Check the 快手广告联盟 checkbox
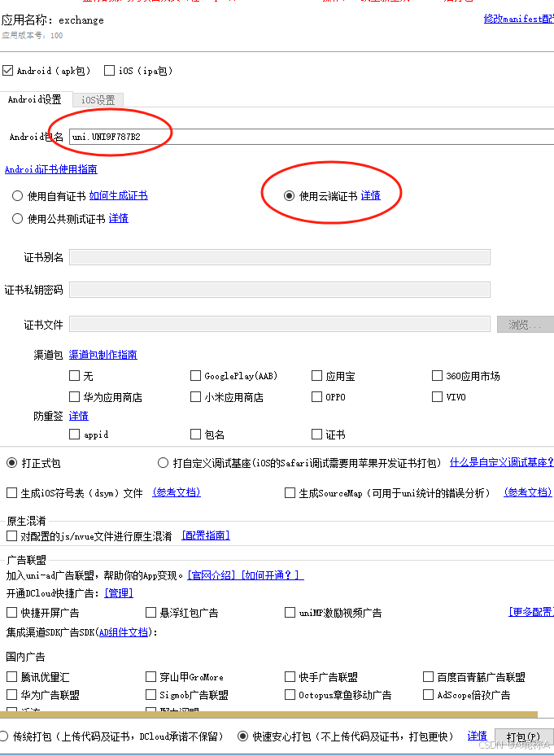Screen dimensions: 554x756 click(x=290, y=676)
